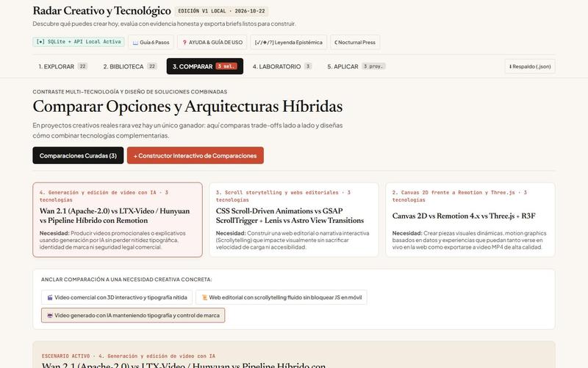Download the Respaldo (.json) backup
This screenshot has height=368, width=588.
coord(530,66)
